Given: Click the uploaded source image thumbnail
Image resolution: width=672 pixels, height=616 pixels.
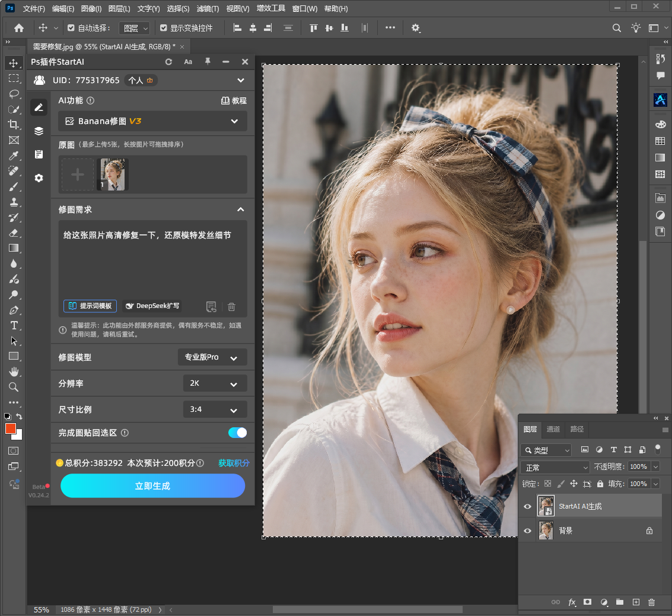Looking at the screenshot, I should pyautogui.click(x=113, y=174).
